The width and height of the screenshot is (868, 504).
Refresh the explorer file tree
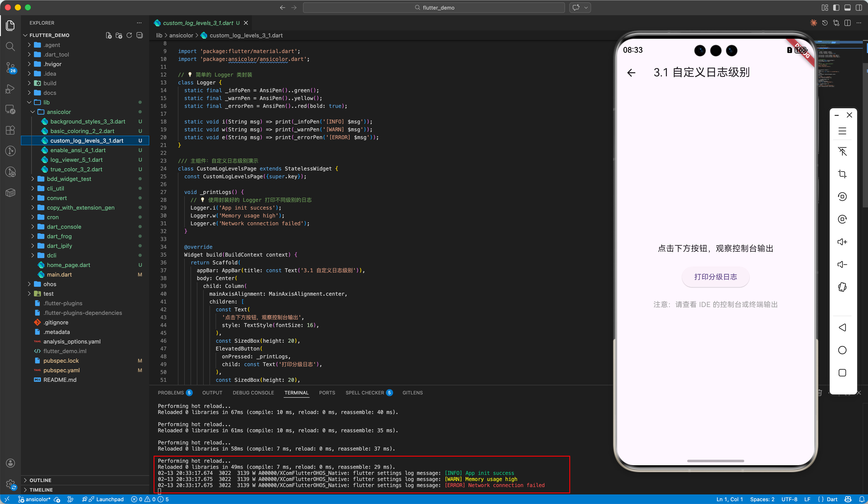pos(129,35)
